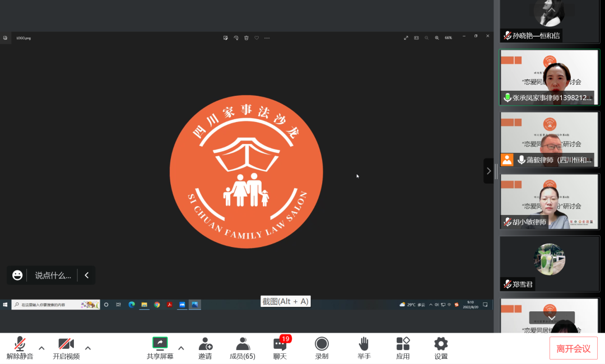Expand audio options arrow beside 解除静音
Screen dimensions: 605x364
tap(41, 348)
